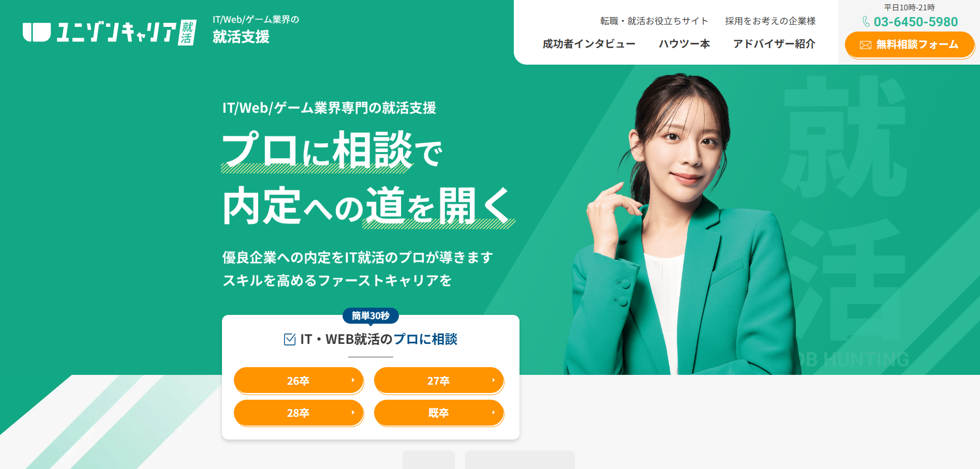980x469 pixels.
Task: Click the phone icon beside 03-6450-5980
Action: pyautogui.click(x=866, y=22)
